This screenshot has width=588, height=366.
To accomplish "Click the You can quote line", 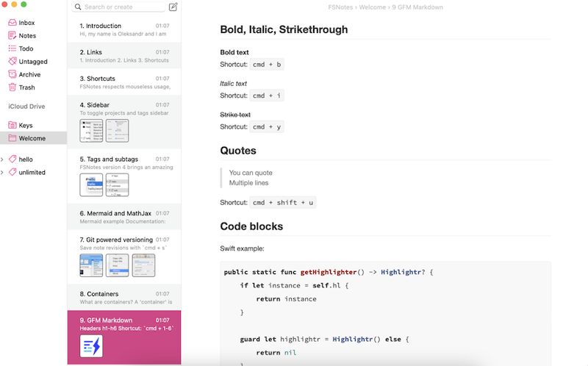I will [251, 173].
